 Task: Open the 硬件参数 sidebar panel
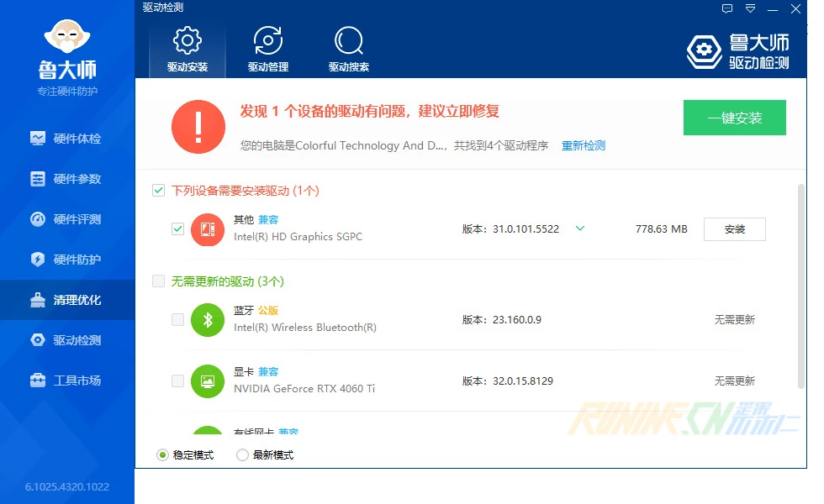coord(67,178)
